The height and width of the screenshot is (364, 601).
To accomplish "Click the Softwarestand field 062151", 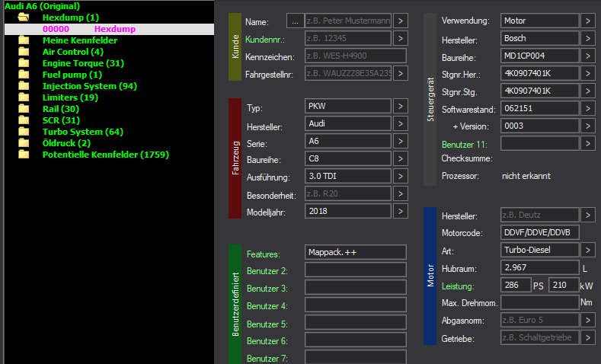I will pos(539,108).
